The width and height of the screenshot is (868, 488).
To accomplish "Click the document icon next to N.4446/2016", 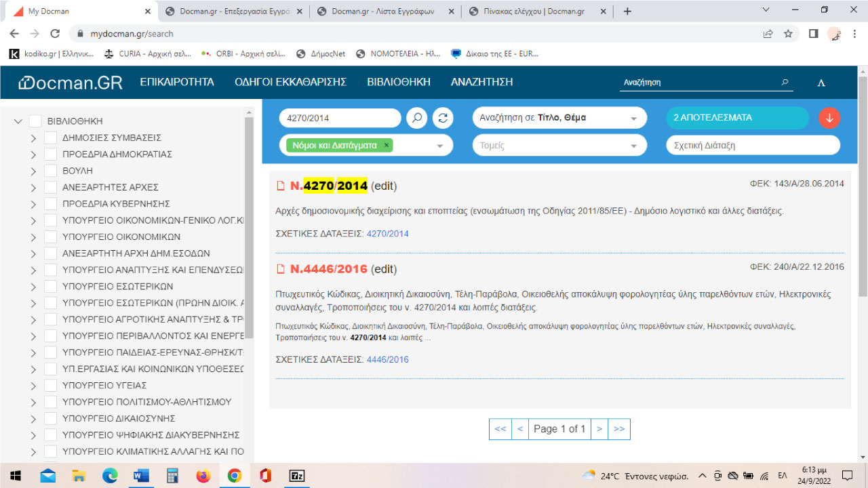I will pos(280,268).
